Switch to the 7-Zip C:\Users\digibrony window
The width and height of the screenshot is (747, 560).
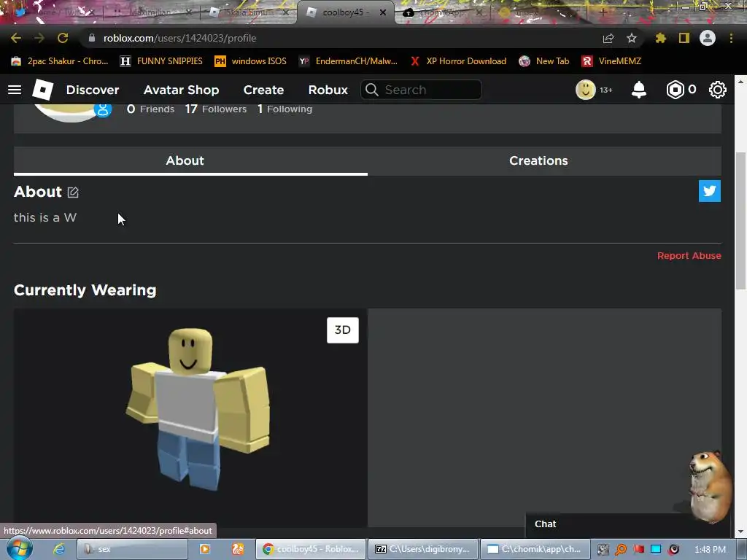pyautogui.click(x=423, y=549)
